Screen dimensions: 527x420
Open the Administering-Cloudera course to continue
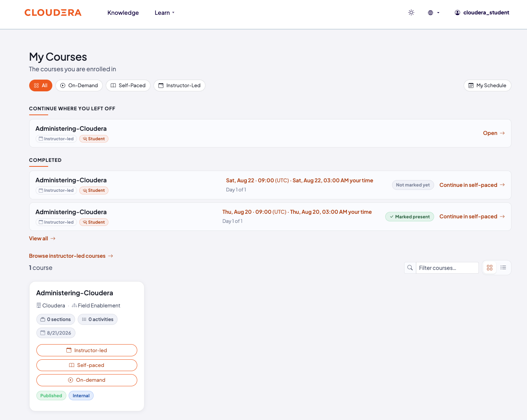tap(494, 133)
